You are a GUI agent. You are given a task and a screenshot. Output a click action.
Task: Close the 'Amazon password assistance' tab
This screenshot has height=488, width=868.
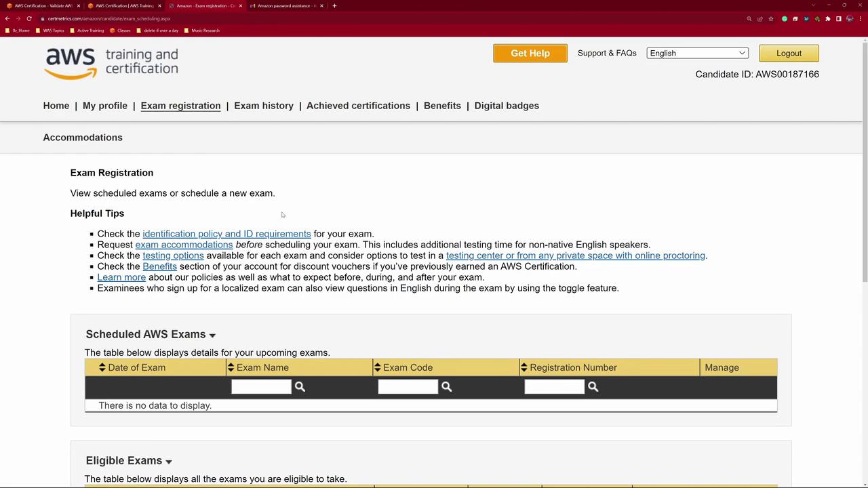click(321, 6)
